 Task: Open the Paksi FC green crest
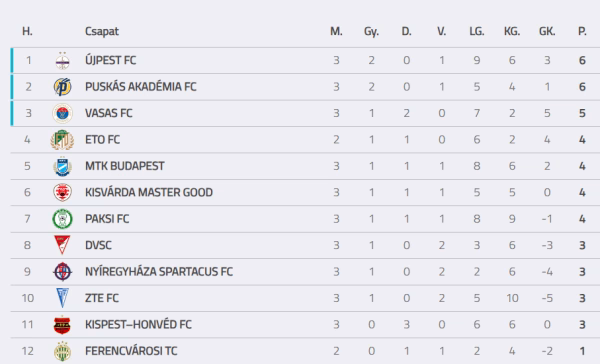[x=62, y=219]
